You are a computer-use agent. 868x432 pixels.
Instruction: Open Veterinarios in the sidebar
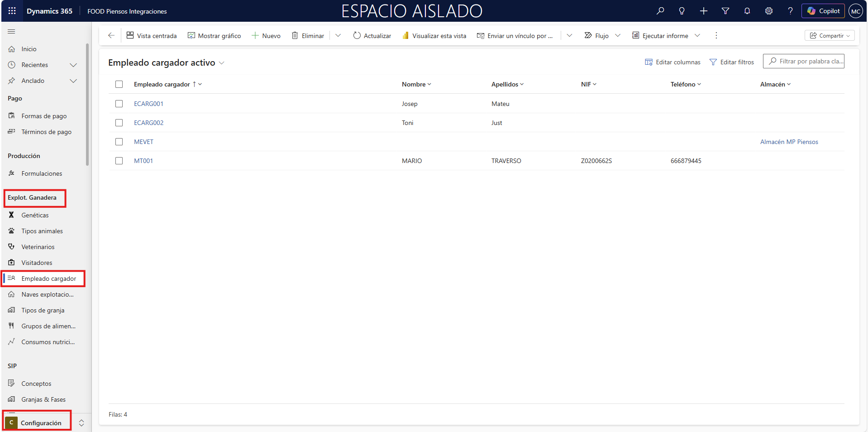click(x=38, y=247)
